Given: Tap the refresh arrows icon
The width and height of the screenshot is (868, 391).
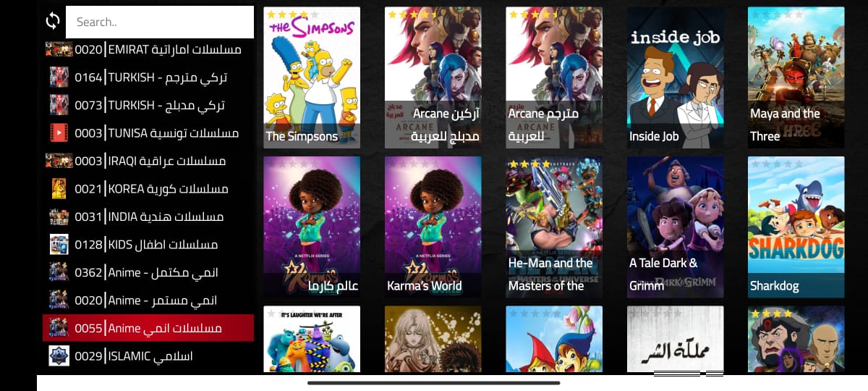Looking at the screenshot, I should pos(53,22).
